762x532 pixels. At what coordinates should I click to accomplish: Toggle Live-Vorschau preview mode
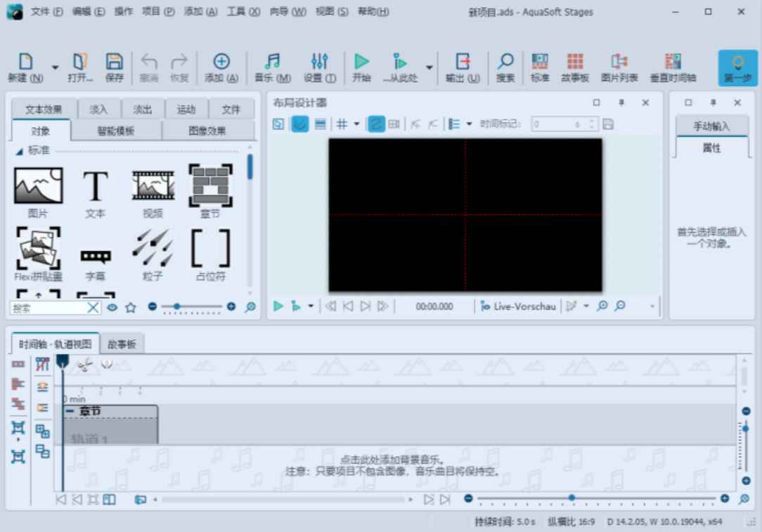(x=518, y=306)
